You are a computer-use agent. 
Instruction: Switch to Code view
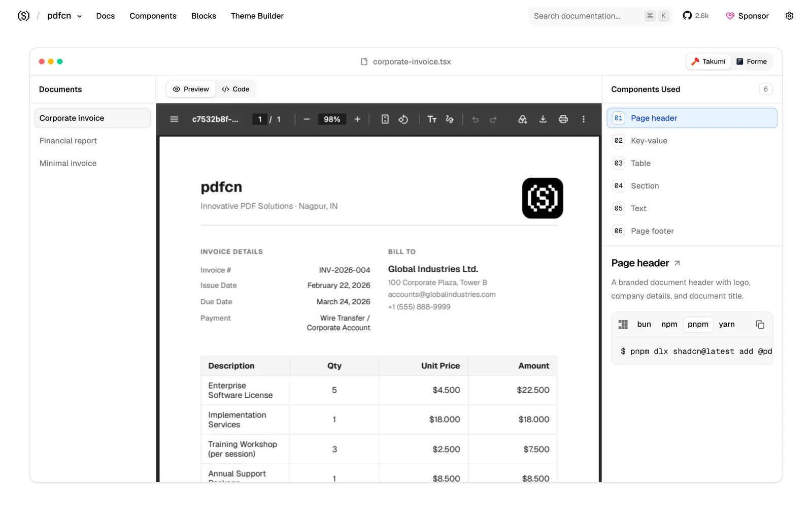(235, 89)
